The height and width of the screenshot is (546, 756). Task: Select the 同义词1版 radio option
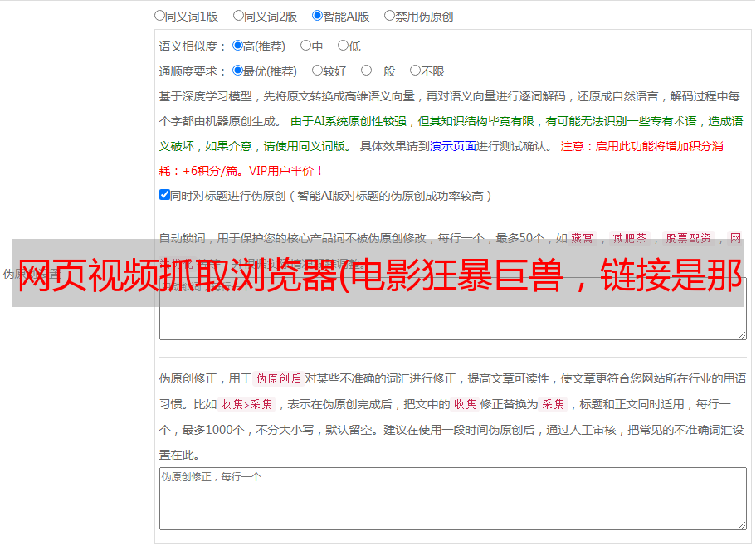pos(159,16)
